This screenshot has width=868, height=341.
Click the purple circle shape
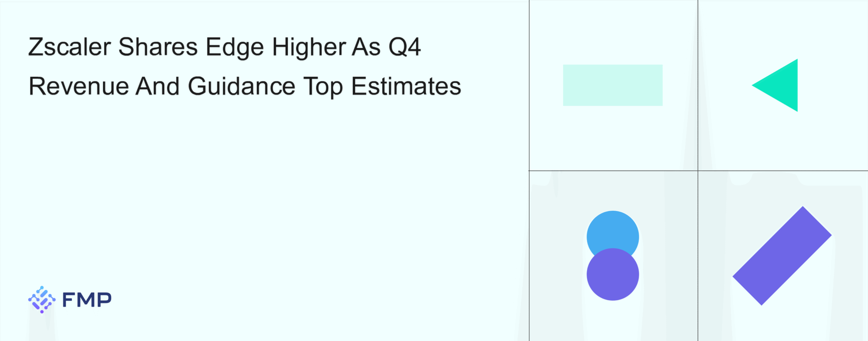[613, 274]
